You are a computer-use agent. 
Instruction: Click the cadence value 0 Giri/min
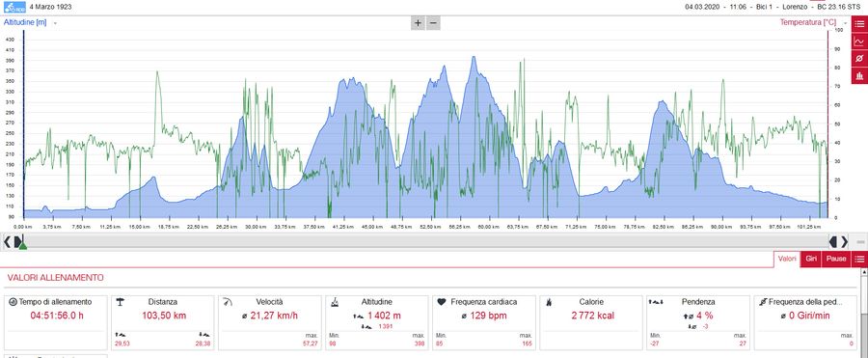coord(809,316)
